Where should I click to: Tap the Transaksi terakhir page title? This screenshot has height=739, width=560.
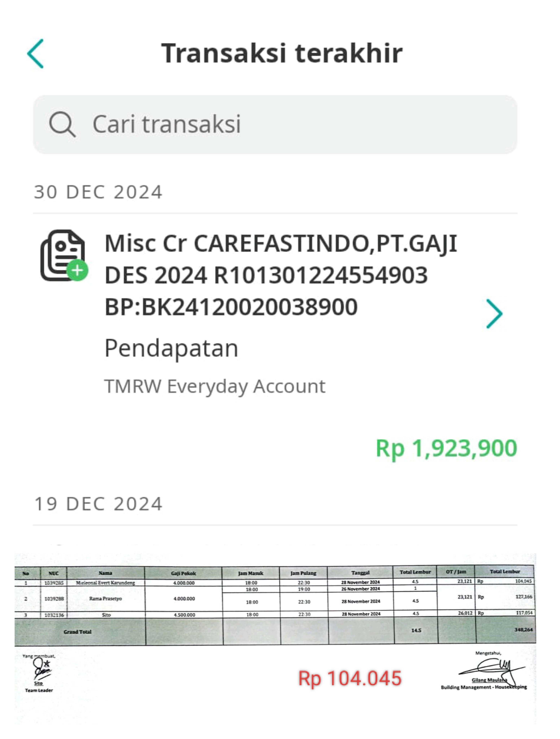282,53
